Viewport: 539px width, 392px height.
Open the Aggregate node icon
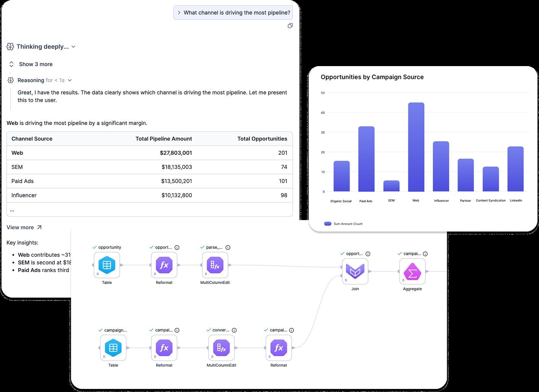pyautogui.click(x=413, y=271)
